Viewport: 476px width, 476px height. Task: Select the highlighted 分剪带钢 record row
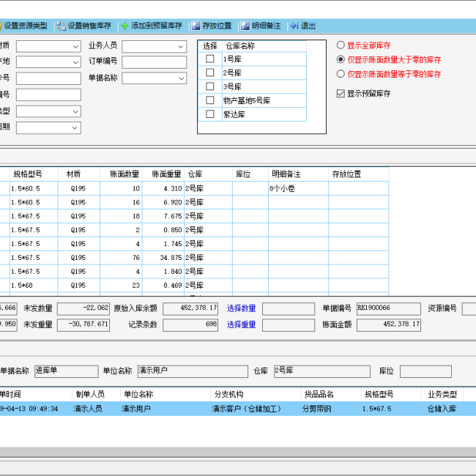click(x=238, y=409)
